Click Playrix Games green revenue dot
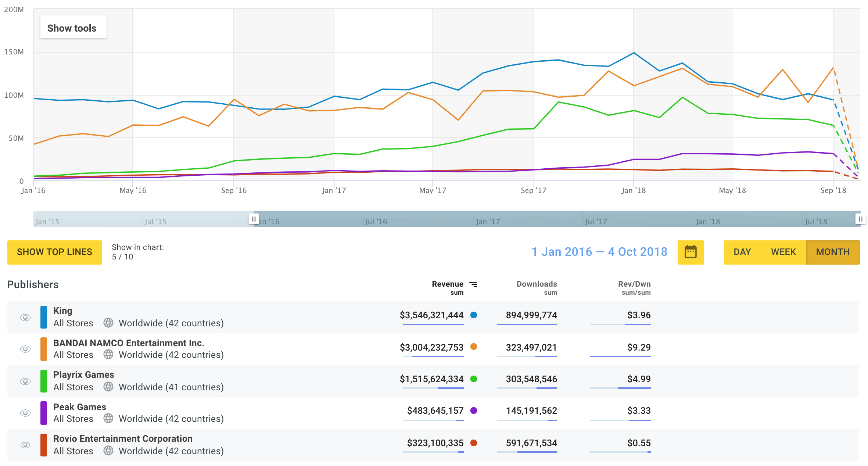The image size is (868, 466). pyautogui.click(x=474, y=379)
